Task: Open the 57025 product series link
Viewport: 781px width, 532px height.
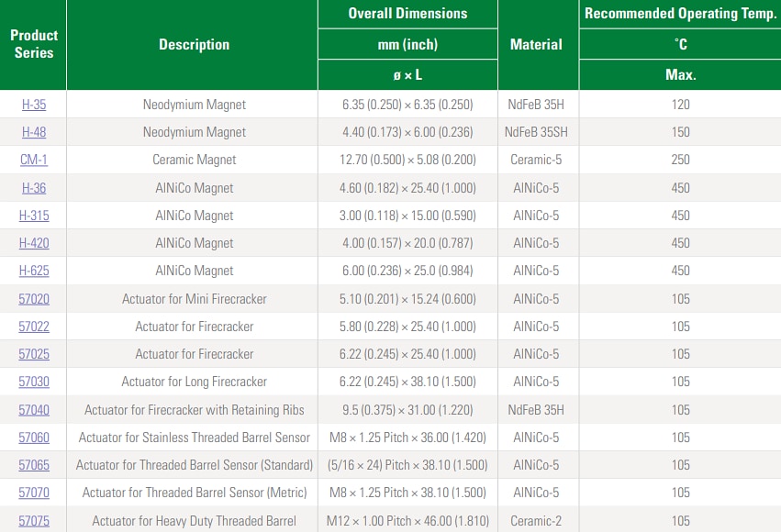Action: 33,354
